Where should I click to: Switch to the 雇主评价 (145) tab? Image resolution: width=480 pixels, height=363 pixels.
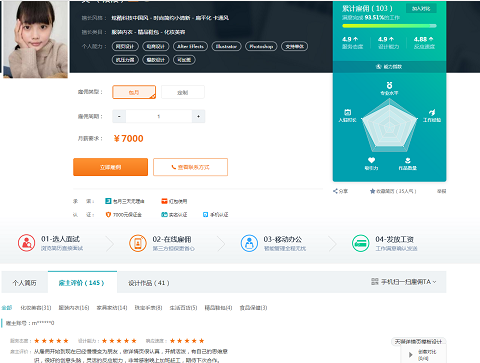(x=82, y=283)
